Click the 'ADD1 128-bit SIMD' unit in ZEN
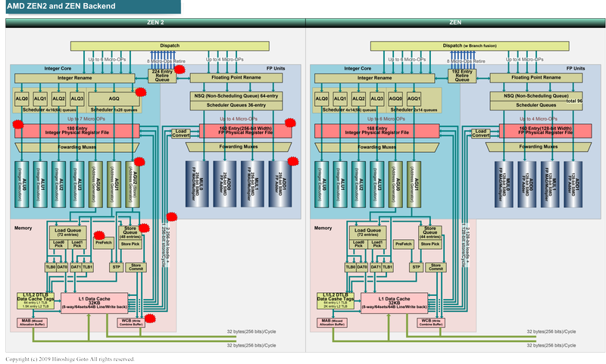 point(573,184)
